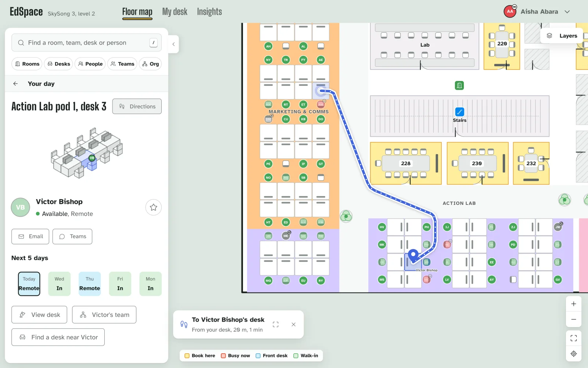
Task: Favorite Victor Bishop with star icon
Action: [154, 207]
